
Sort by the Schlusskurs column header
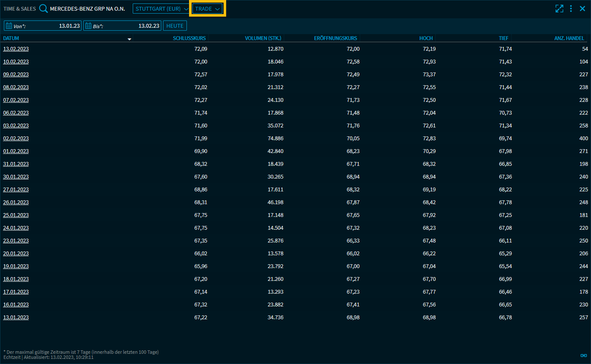click(x=189, y=38)
